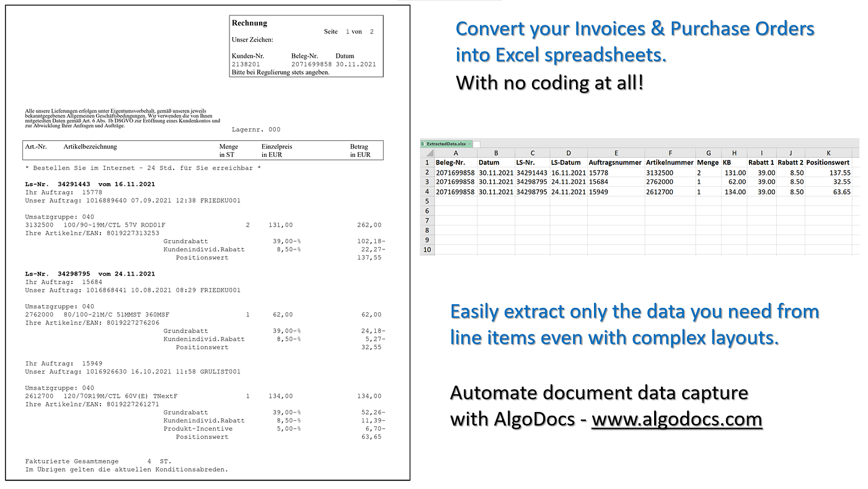Select spreadsheet cell containing 63.65

828,192
